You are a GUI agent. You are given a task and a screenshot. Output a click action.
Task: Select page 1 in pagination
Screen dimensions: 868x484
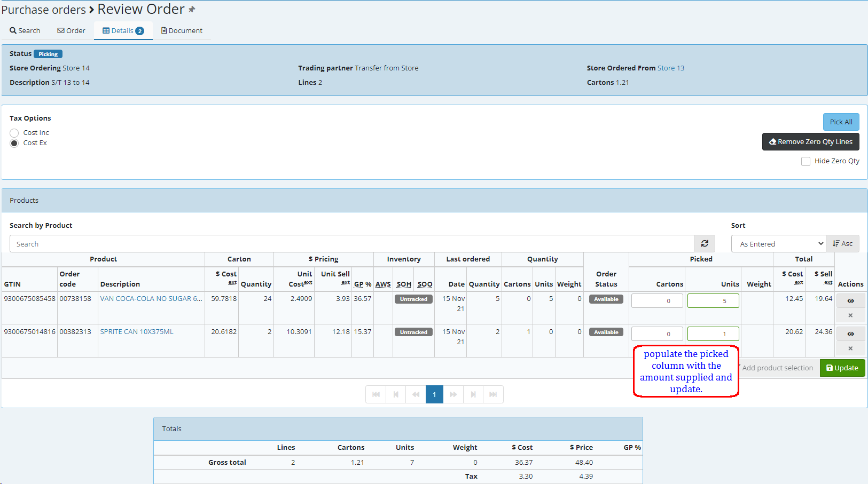(x=434, y=394)
